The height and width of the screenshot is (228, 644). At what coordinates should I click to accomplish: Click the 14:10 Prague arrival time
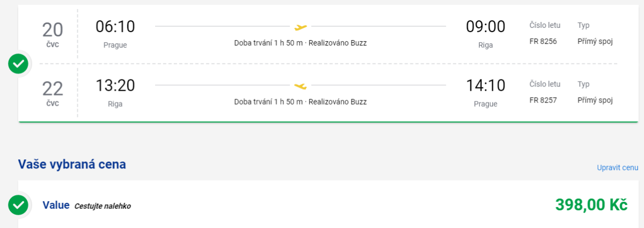[x=486, y=86]
